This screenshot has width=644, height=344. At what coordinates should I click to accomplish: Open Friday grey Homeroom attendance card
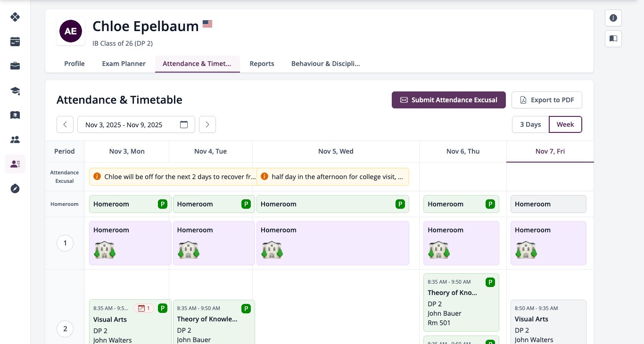coord(548,204)
